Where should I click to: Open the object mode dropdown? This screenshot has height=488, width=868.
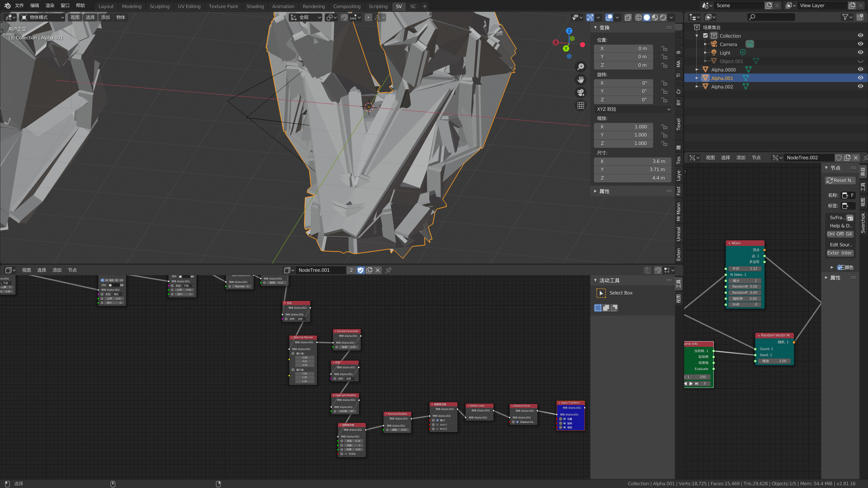(x=42, y=17)
